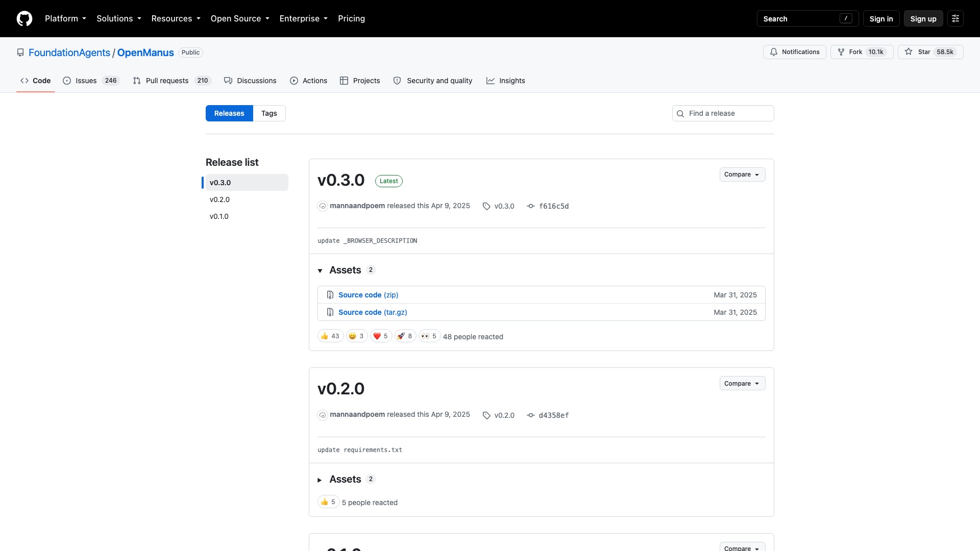Click the header Search box

point(807,18)
